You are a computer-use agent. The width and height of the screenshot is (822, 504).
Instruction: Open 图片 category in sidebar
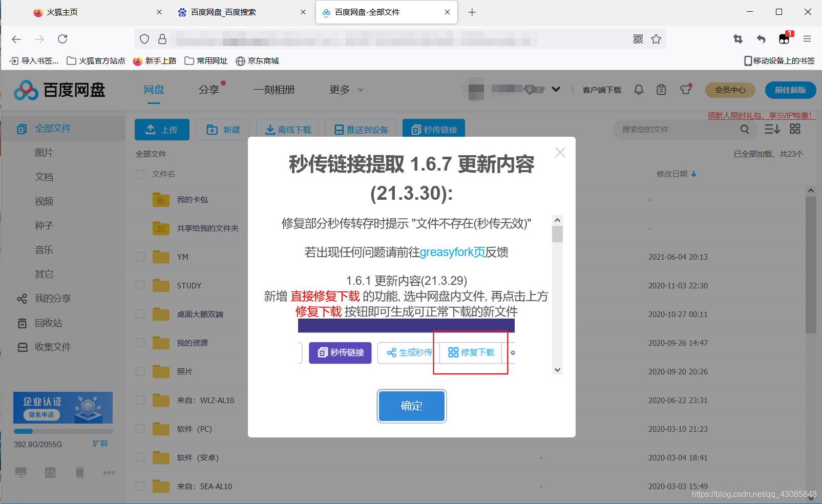[x=44, y=153]
